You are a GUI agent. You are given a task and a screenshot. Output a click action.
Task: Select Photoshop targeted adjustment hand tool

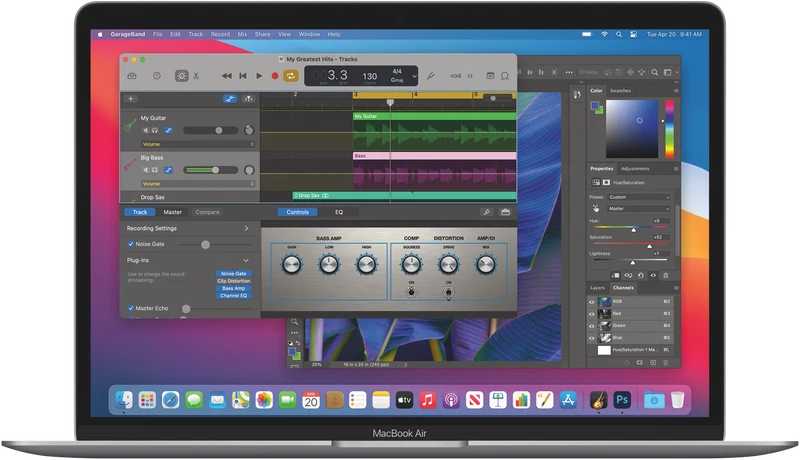pyautogui.click(x=595, y=209)
